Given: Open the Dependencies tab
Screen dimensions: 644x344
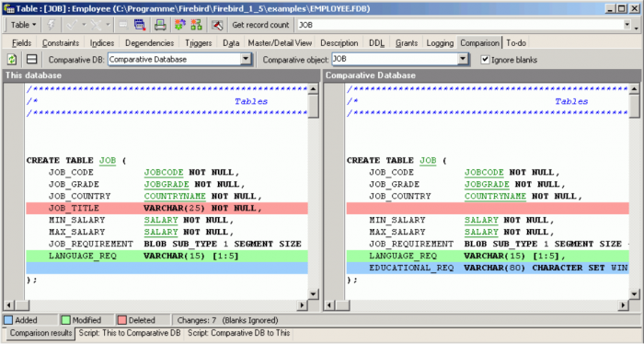Looking at the screenshot, I should [149, 42].
